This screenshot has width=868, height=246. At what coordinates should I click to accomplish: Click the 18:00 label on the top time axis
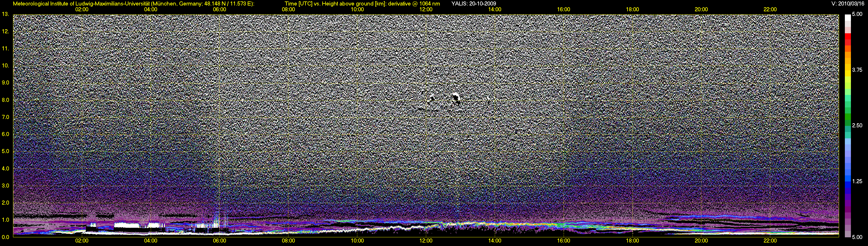(x=632, y=10)
